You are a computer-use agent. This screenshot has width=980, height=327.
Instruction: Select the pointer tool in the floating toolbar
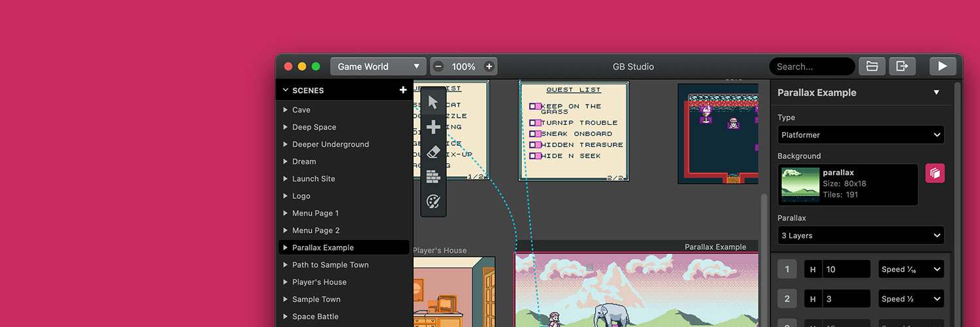pos(433,102)
